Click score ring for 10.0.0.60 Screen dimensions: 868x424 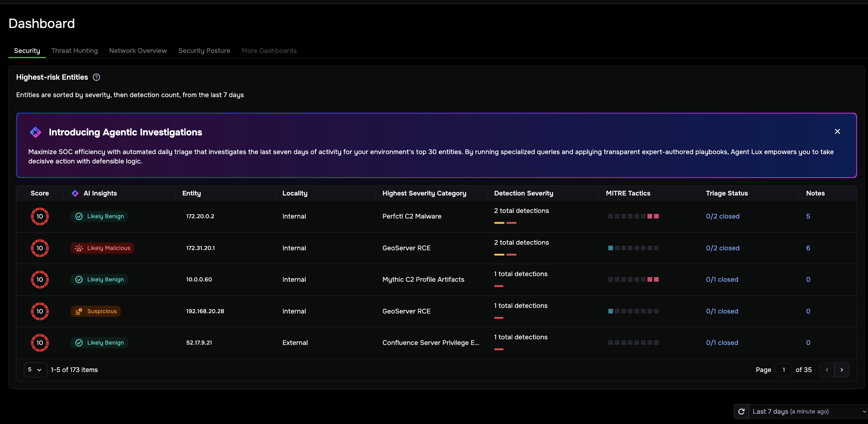pos(40,279)
